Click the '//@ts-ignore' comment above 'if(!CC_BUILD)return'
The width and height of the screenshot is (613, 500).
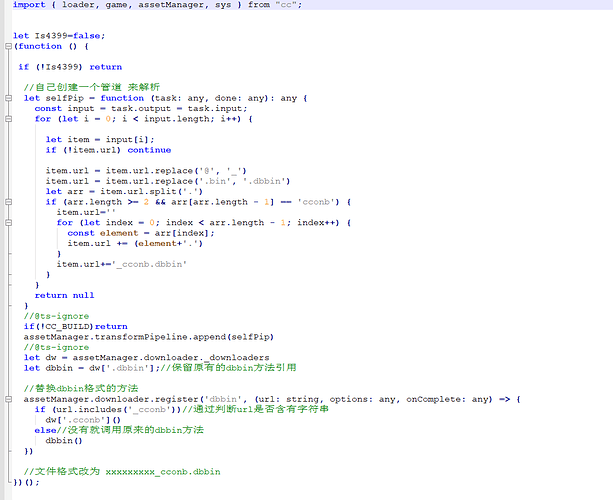(x=56, y=316)
